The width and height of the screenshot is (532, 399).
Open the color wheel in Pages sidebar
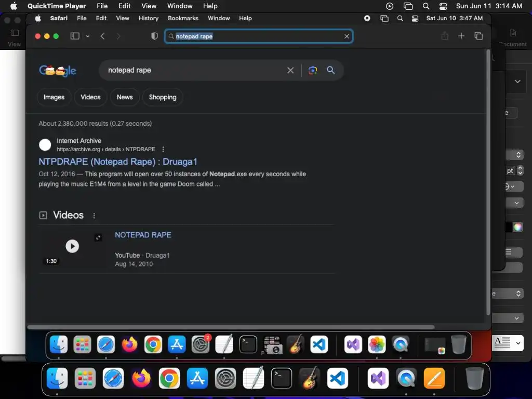(x=518, y=227)
